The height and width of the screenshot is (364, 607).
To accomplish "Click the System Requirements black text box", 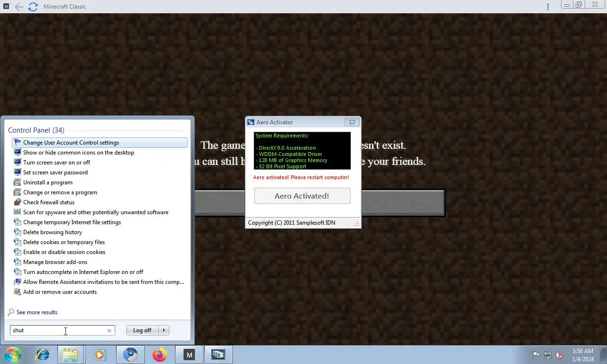I will (302, 151).
